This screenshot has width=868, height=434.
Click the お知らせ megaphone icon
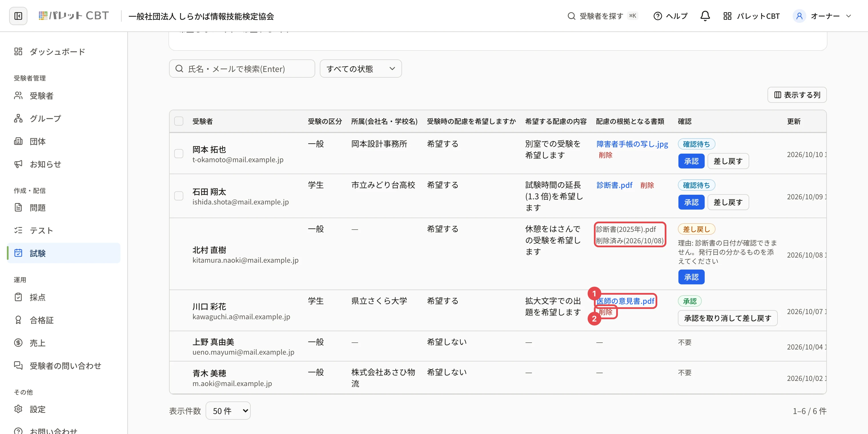pos(18,164)
